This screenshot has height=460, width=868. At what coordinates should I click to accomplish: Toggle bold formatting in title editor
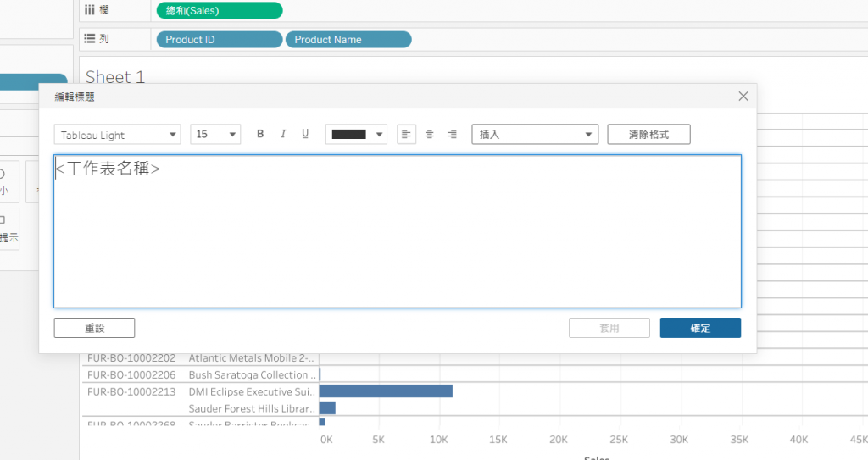tap(260, 134)
